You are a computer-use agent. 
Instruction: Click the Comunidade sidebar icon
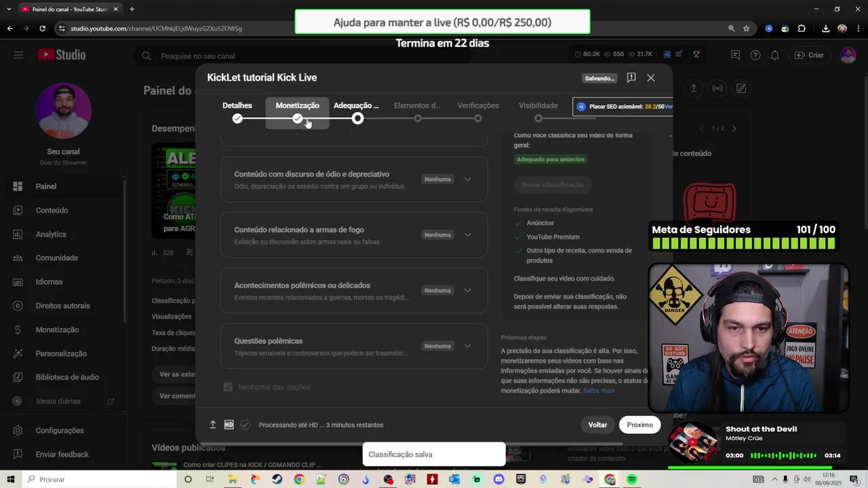tap(18, 258)
